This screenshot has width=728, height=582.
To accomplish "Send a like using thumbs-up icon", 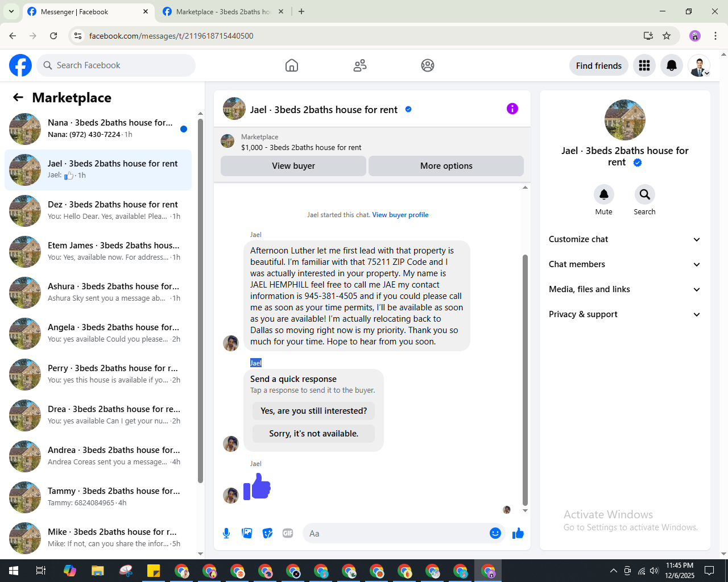I will 518,533.
